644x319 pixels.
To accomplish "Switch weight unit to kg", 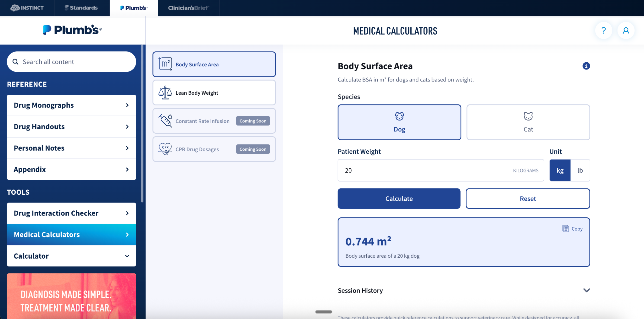I will pyautogui.click(x=560, y=170).
